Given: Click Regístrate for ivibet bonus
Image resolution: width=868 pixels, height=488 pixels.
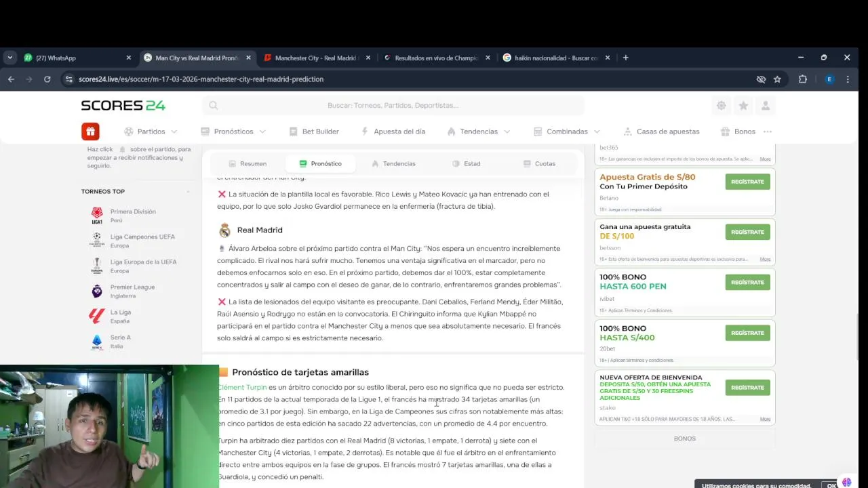Looking at the screenshot, I should [747, 282].
